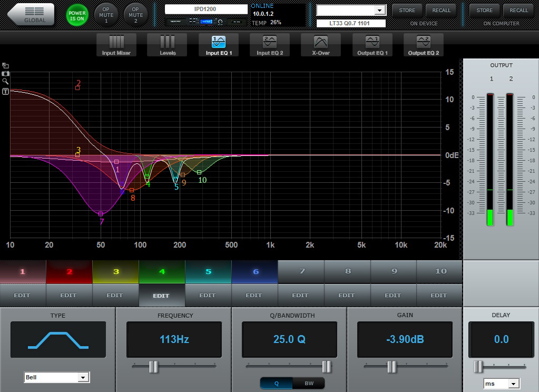Select EQ handle 9 on the graph
The width and height of the screenshot is (539, 392).
183,175
